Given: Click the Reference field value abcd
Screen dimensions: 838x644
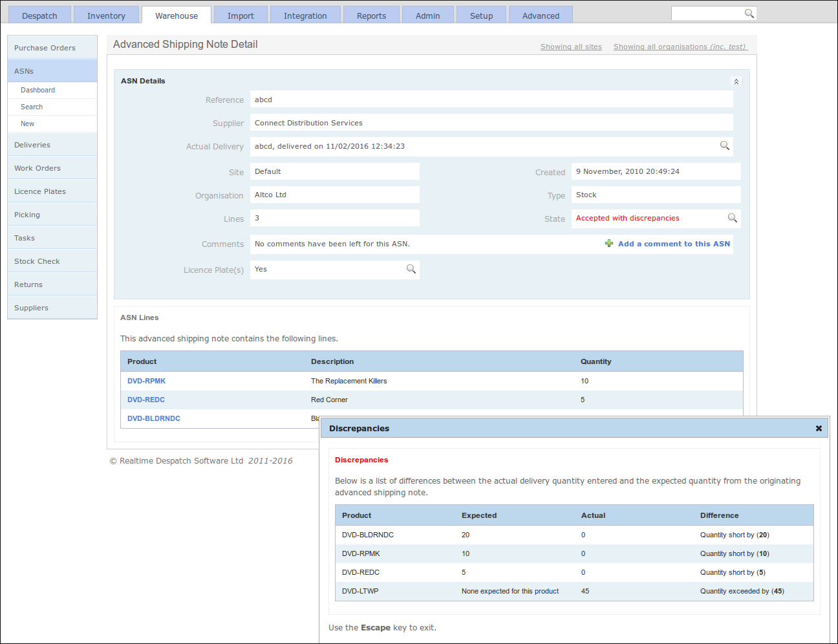Looking at the screenshot, I should click(x=491, y=100).
